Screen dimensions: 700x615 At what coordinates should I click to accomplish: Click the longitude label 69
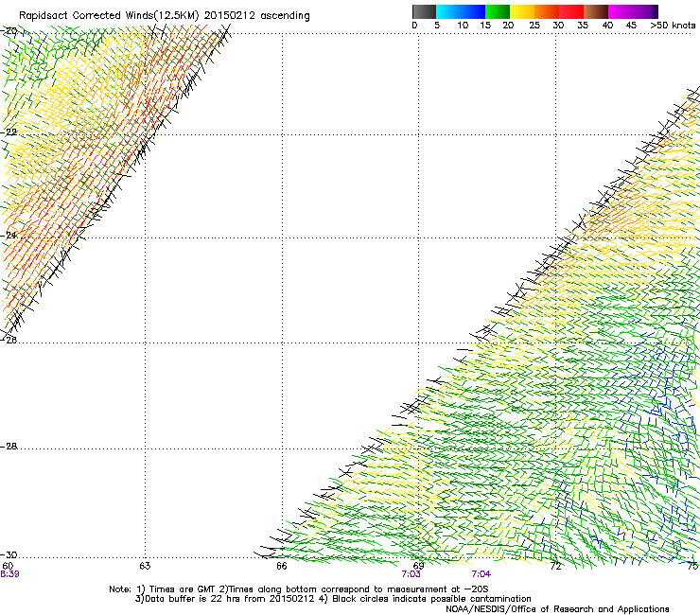418,566
